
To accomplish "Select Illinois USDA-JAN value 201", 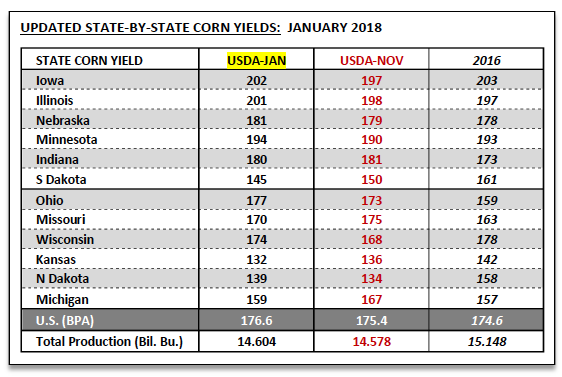I will click(x=257, y=100).
